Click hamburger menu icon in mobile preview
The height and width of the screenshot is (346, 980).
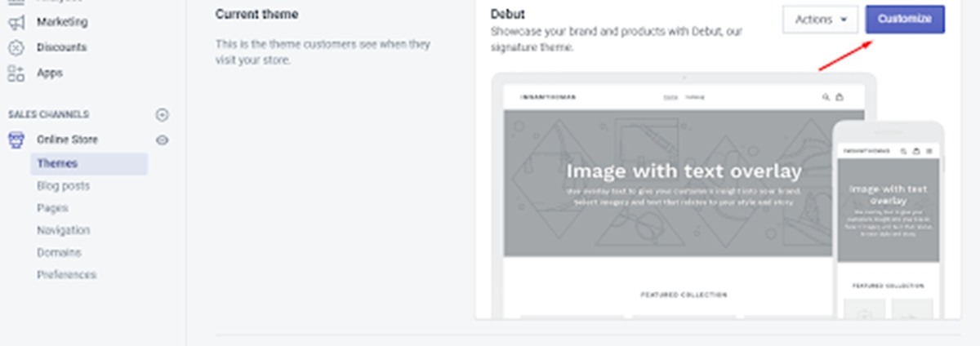point(929,151)
